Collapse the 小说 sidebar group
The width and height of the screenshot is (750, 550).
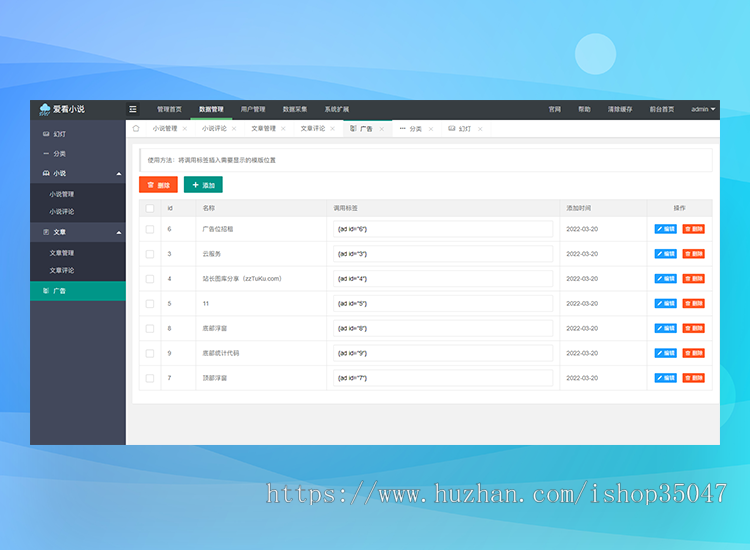click(x=78, y=173)
